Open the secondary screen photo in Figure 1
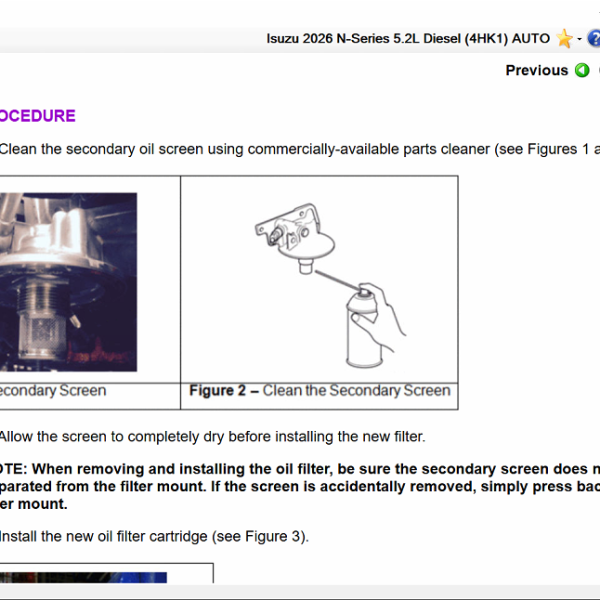 point(68,282)
